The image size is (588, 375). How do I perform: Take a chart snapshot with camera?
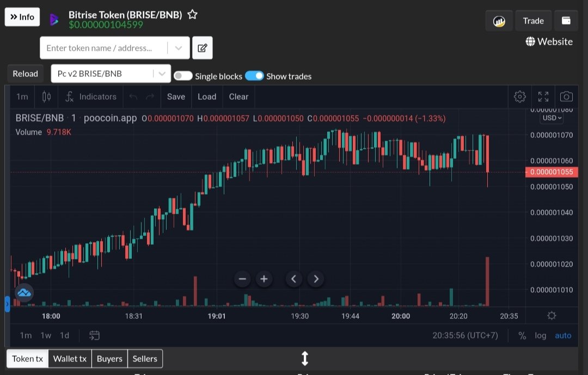[x=566, y=97]
